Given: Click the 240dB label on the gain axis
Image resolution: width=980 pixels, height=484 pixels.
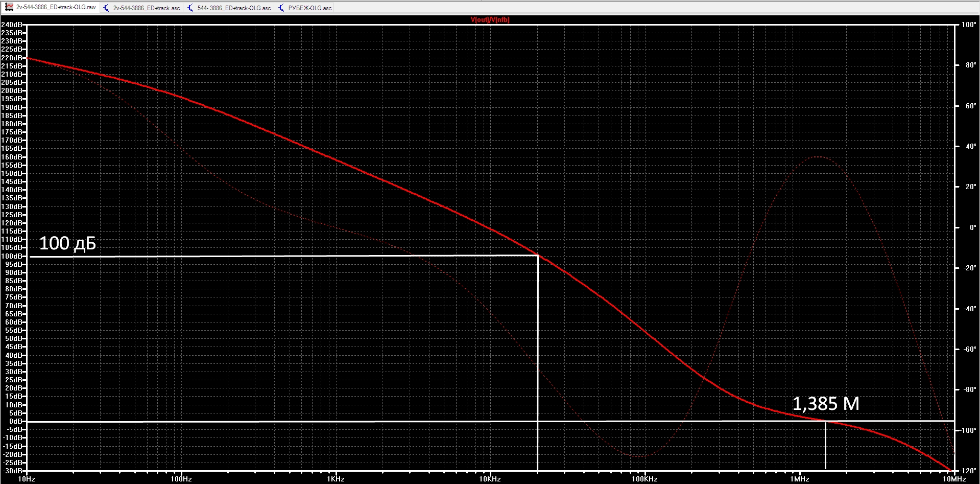Looking at the screenshot, I should [x=12, y=25].
